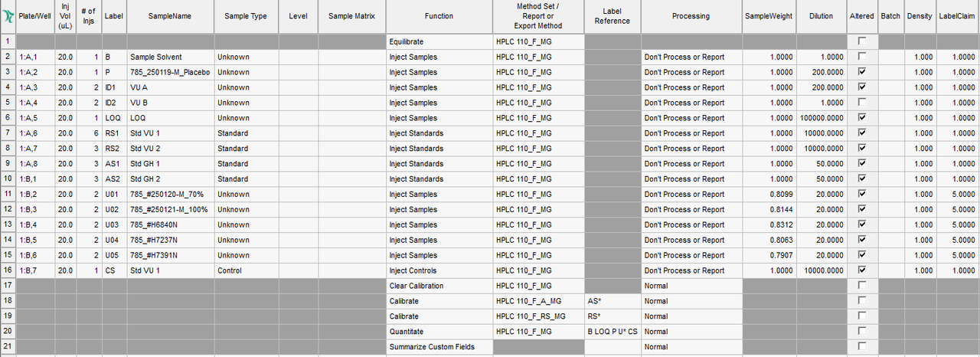Click the LabelClaim column header
This screenshot has height=357, width=980.
[x=958, y=16]
